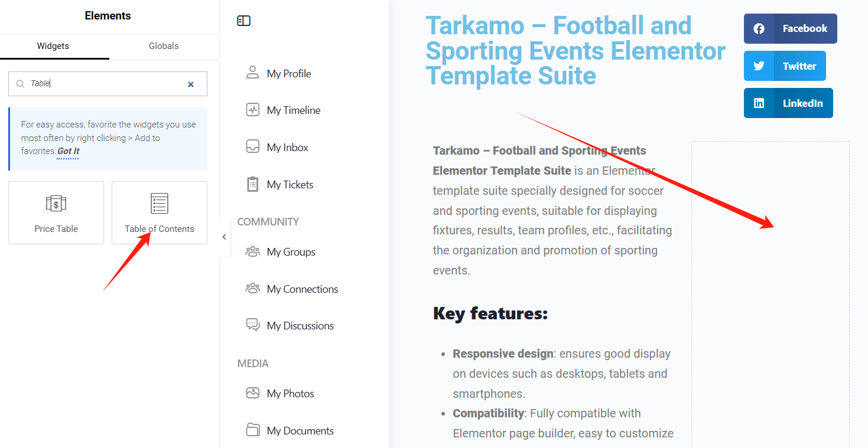Click the My Inbox envelope icon
The height and width of the screenshot is (448, 868).
[252, 146]
